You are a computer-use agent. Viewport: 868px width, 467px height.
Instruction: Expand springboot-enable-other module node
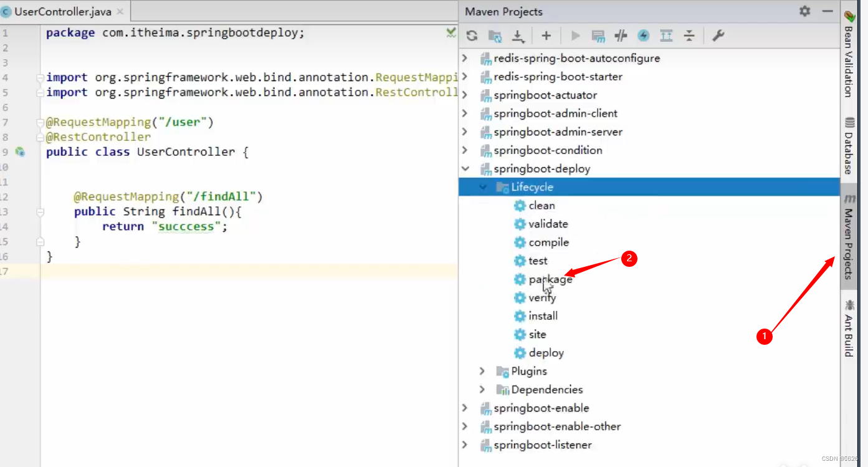click(465, 426)
